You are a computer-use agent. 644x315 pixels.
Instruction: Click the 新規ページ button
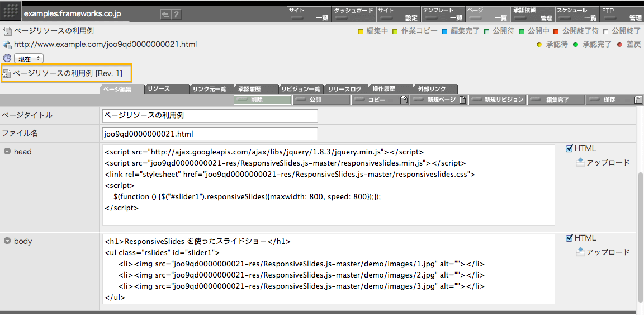pos(439,100)
